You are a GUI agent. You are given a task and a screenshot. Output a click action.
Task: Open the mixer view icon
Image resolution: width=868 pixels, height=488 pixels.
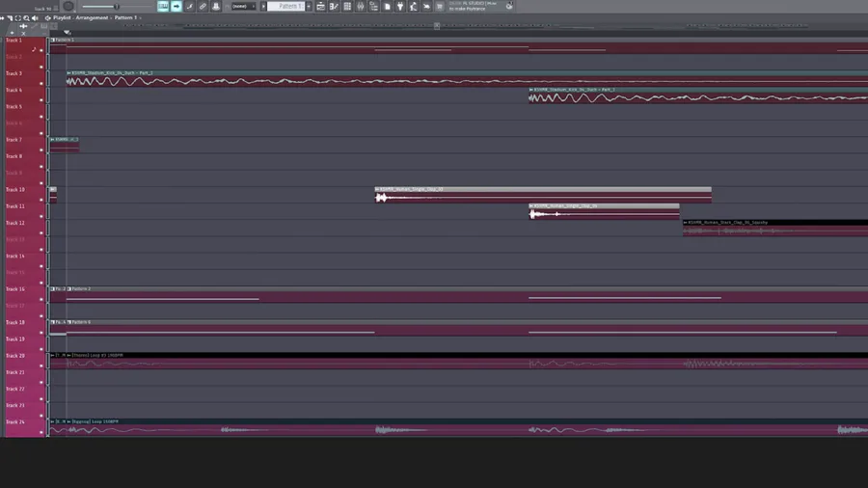click(361, 6)
